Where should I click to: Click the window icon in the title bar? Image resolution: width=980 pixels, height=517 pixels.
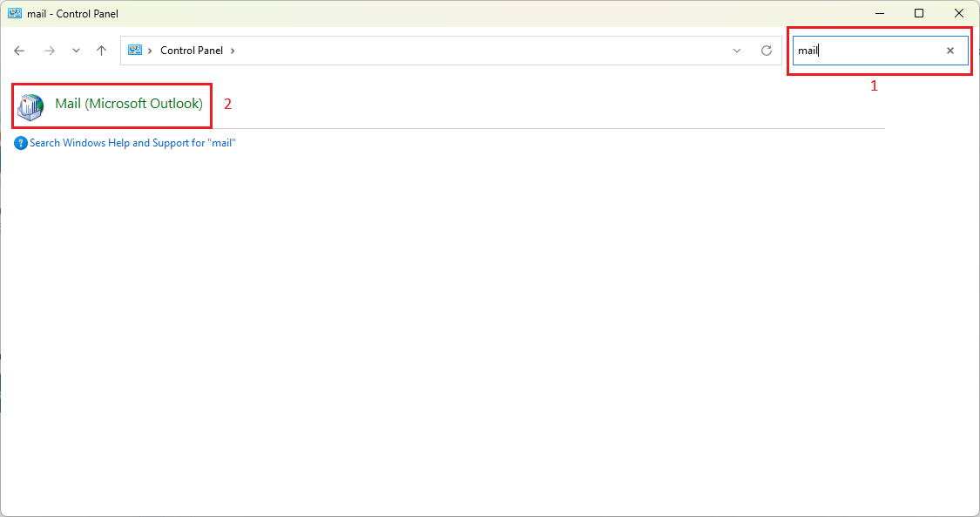(15, 13)
